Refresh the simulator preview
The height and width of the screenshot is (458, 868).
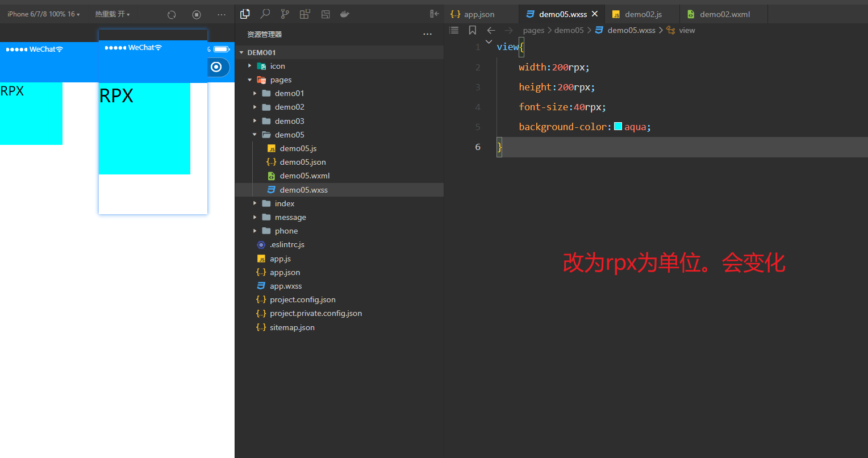click(172, 15)
